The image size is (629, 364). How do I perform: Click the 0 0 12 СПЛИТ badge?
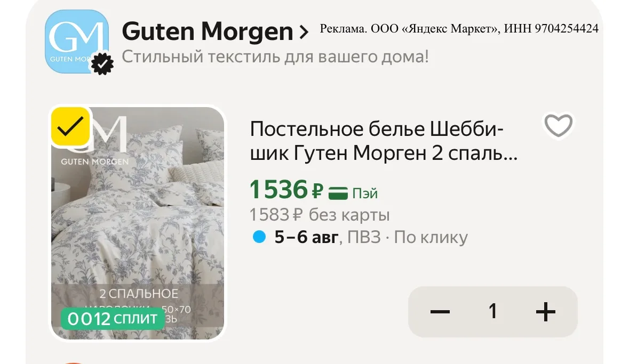(x=113, y=319)
